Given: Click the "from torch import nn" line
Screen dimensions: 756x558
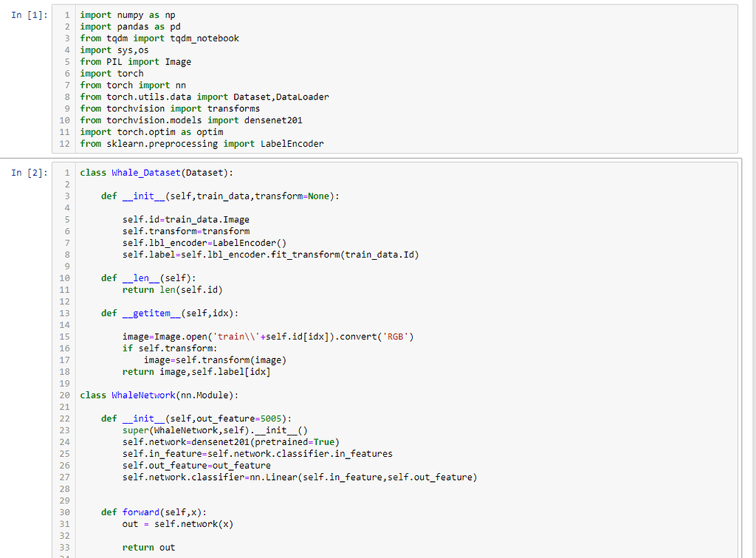Looking at the screenshot, I should point(133,86).
